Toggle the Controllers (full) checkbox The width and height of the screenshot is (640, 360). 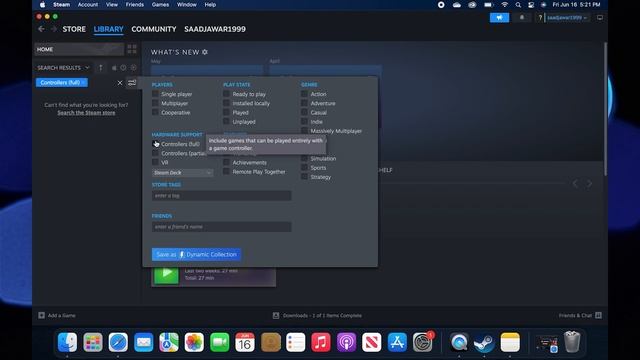click(x=155, y=144)
